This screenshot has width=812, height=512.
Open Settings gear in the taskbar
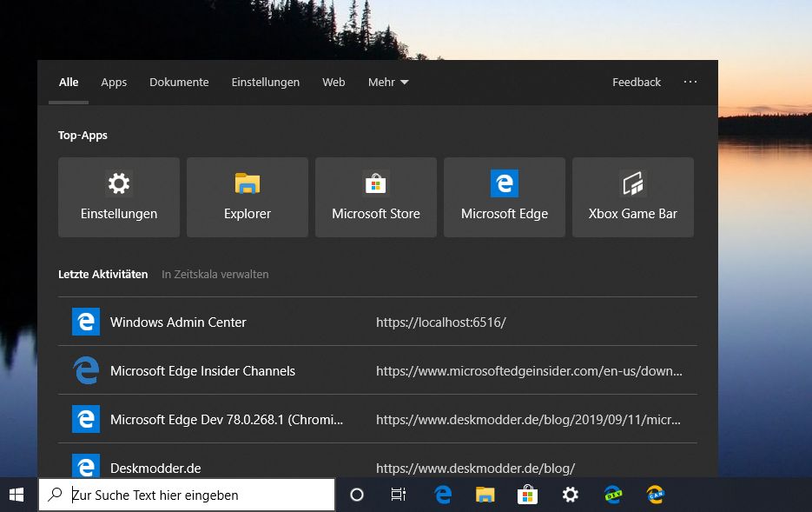click(571, 495)
